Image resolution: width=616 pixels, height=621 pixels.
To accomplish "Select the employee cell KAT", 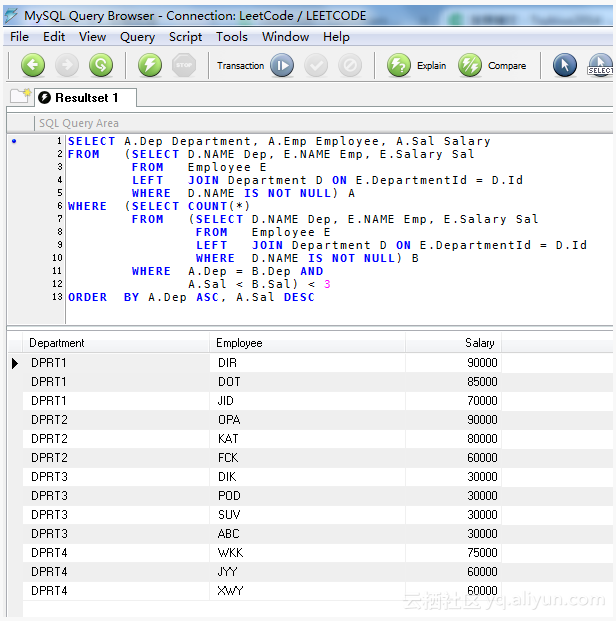I will [307, 439].
